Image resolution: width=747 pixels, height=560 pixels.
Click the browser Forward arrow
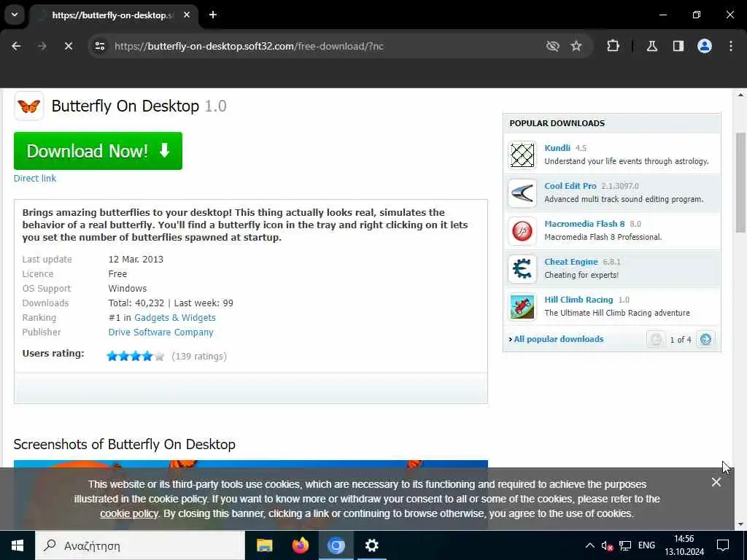42,46
